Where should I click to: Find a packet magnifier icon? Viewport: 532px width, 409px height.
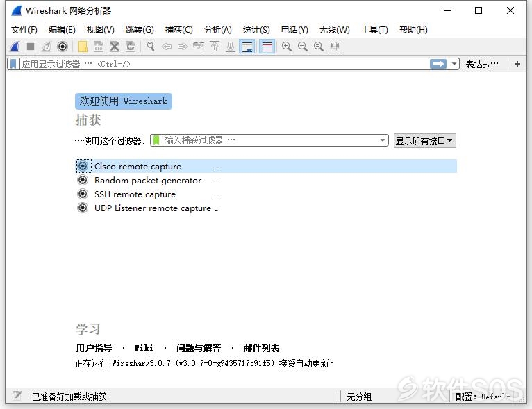pos(151,47)
